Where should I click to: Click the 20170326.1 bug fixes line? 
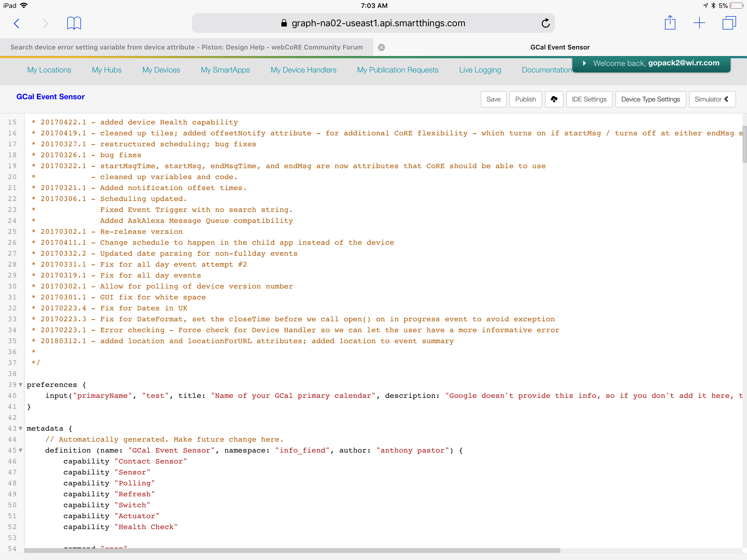(x=86, y=155)
